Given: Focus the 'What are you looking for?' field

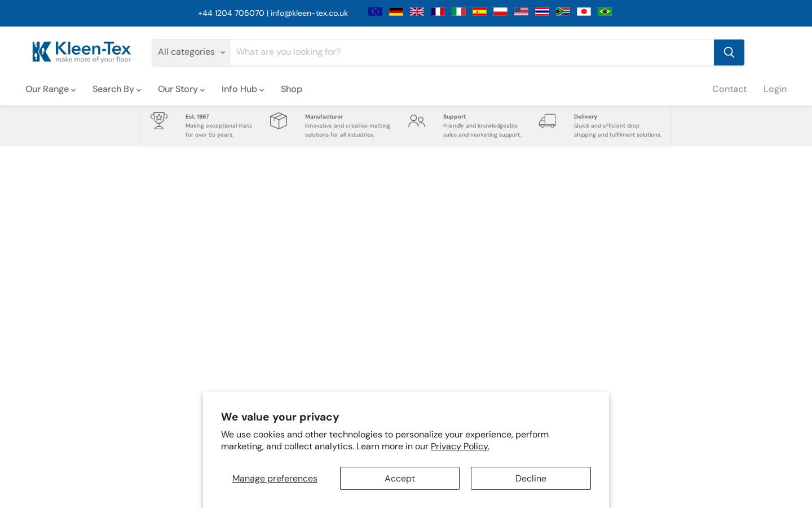Looking at the screenshot, I should pyautogui.click(x=472, y=52).
